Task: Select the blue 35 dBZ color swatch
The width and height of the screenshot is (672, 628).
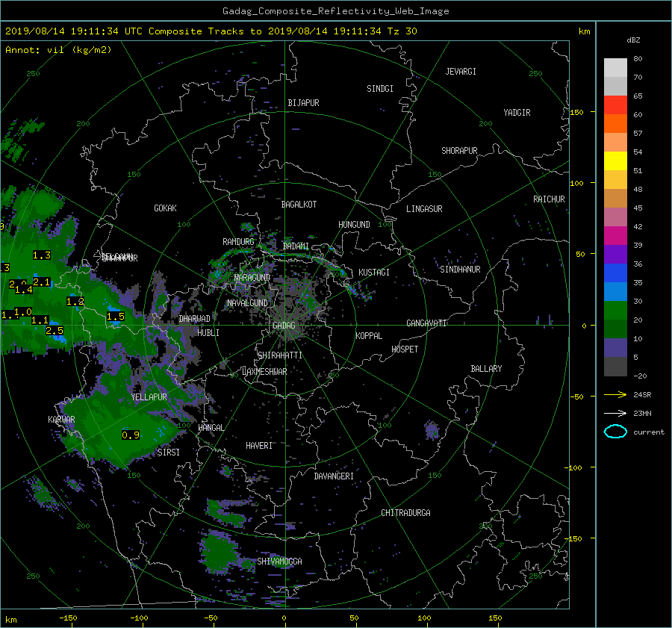Action: pyautogui.click(x=615, y=273)
